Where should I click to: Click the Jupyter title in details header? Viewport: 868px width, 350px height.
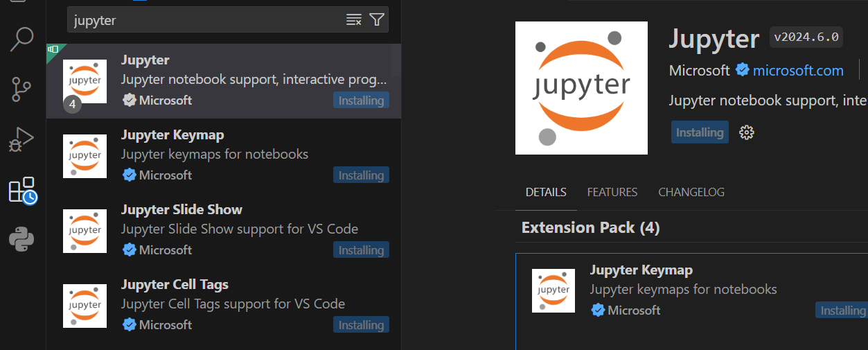714,38
